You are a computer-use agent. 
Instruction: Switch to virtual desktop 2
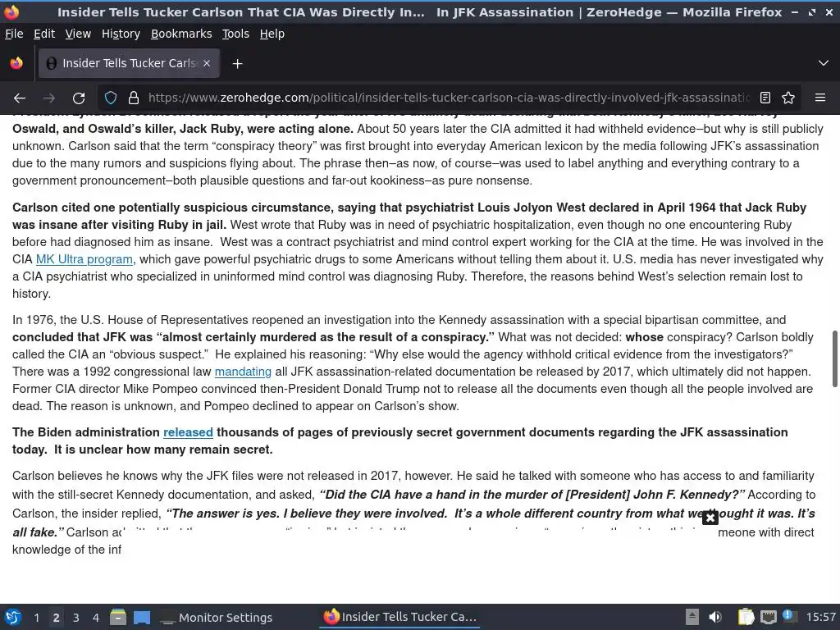tap(56, 618)
